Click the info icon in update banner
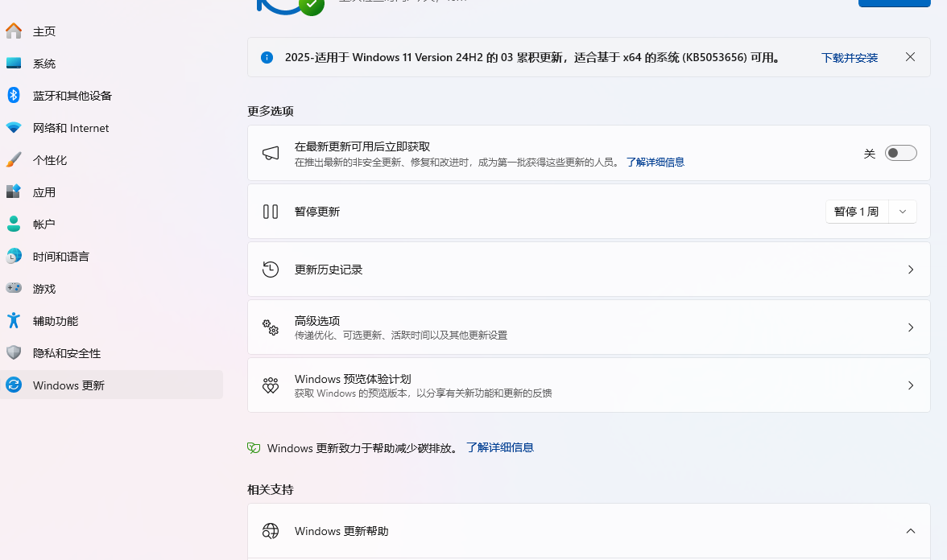 [x=267, y=57]
